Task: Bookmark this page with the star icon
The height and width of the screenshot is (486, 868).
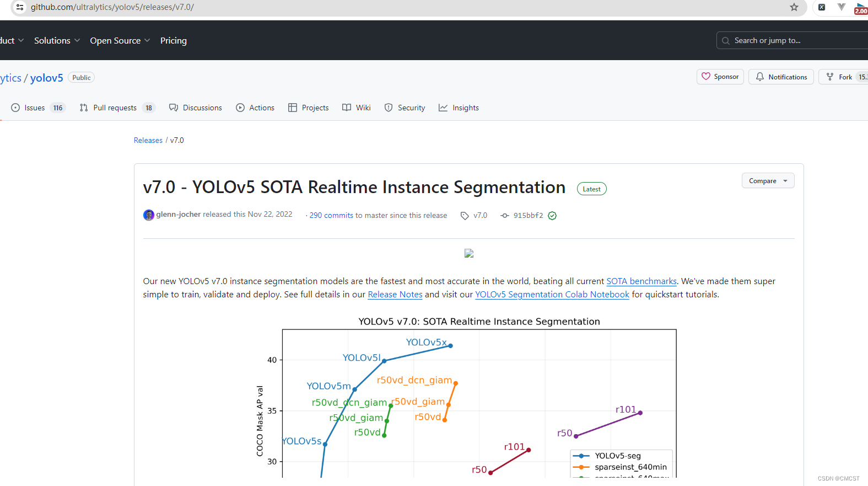Action: point(794,7)
